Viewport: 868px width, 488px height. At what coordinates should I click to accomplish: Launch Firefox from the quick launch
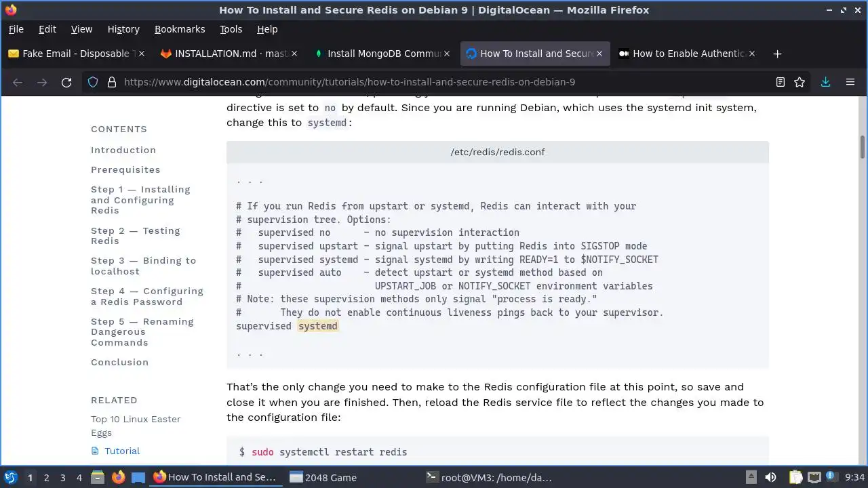point(118,477)
